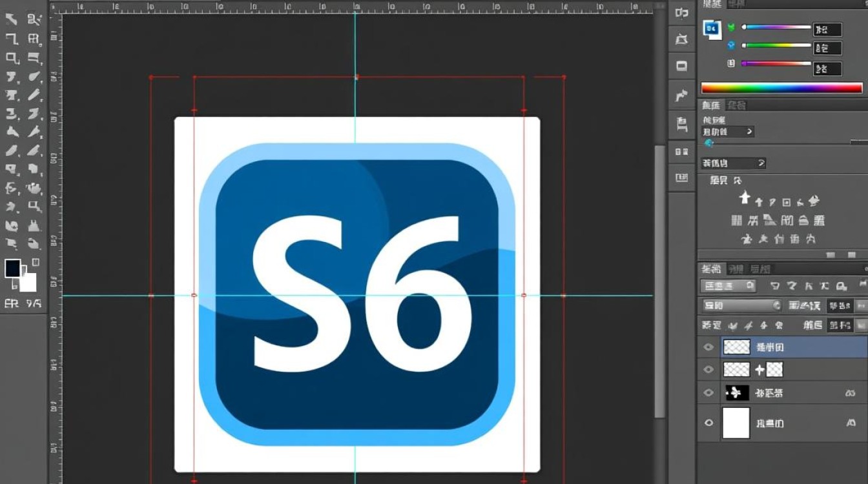Click the first layer filter icon beside the filter dropdown
Screen dimensions: 868x484
pos(775,286)
